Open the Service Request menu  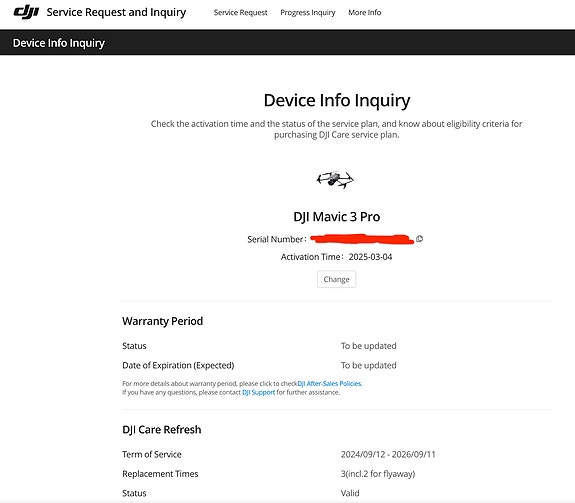click(241, 12)
